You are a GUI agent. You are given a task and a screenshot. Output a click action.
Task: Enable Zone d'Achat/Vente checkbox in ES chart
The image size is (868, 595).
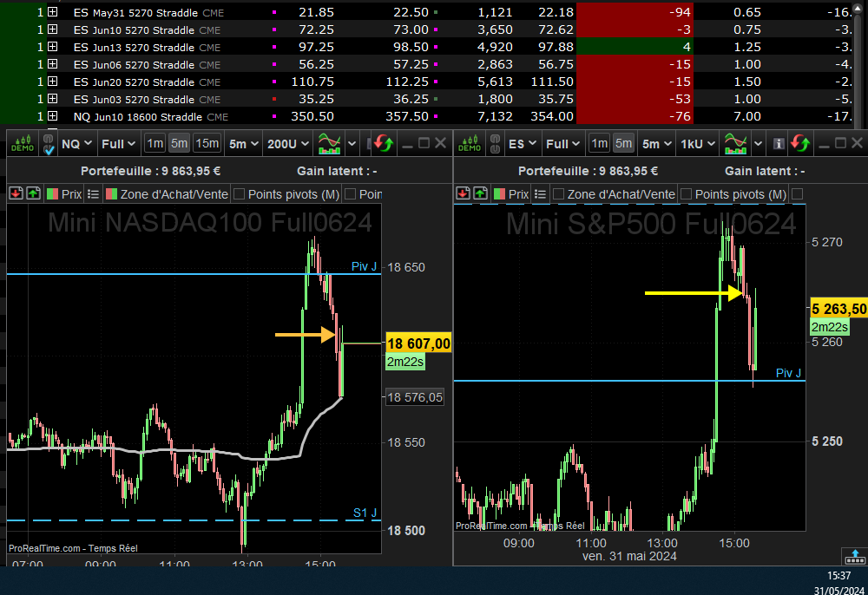558,194
